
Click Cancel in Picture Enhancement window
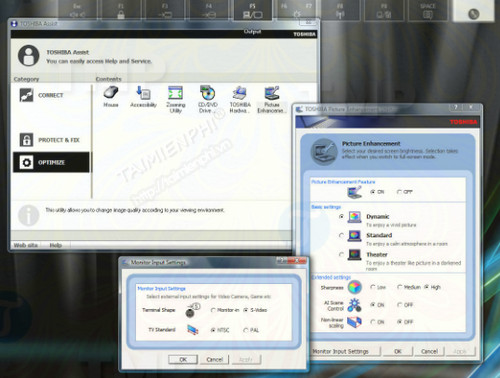[429, 351]
